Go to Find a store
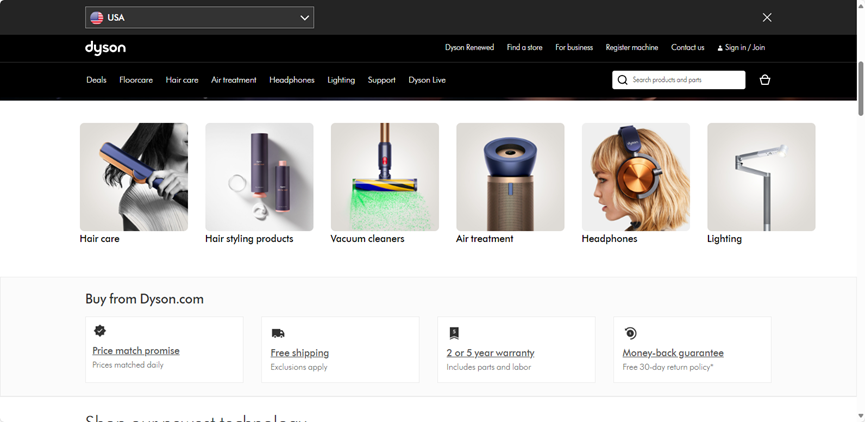 (525, 47)
